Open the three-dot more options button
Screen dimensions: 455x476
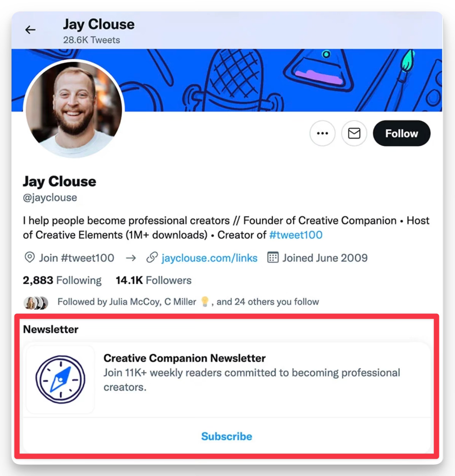pos(322,133)
